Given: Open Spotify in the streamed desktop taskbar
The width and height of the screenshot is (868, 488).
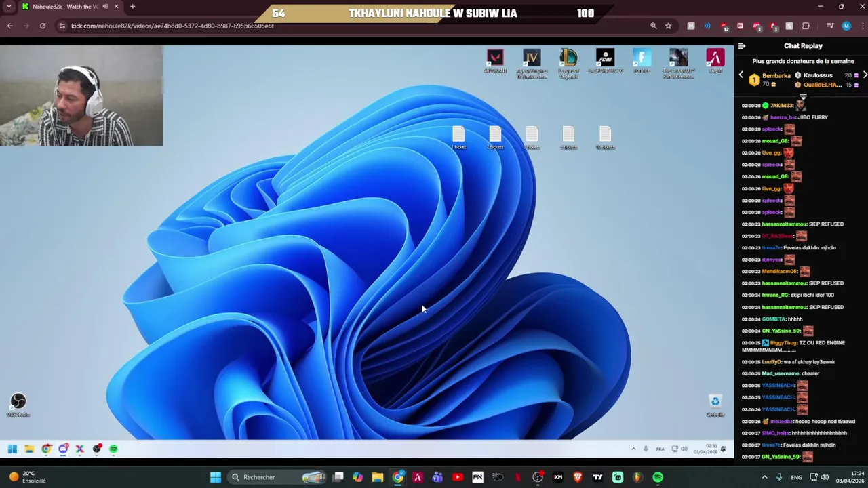Looking at the screenshot, I should pyautogui.click(x=113, y=449).
